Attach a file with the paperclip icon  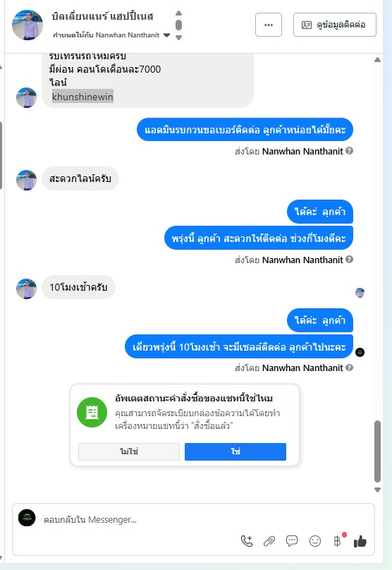(x=269, y=541)
